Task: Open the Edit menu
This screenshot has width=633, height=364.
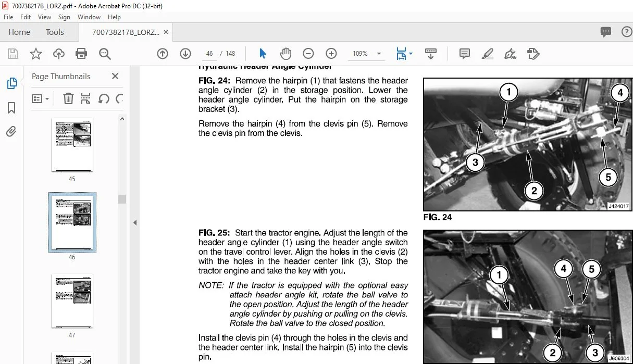Action: (x=26, y=17)
